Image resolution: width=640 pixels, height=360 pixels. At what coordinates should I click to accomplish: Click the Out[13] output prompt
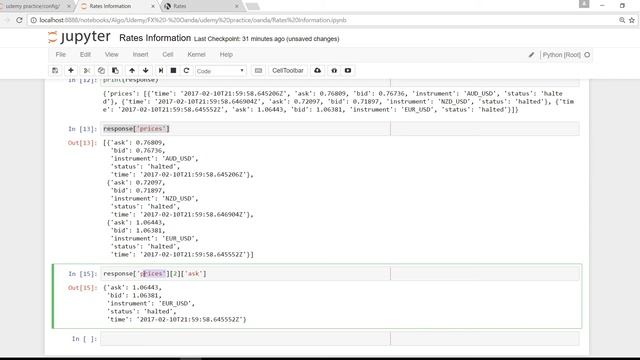click(x=82, y=143)
